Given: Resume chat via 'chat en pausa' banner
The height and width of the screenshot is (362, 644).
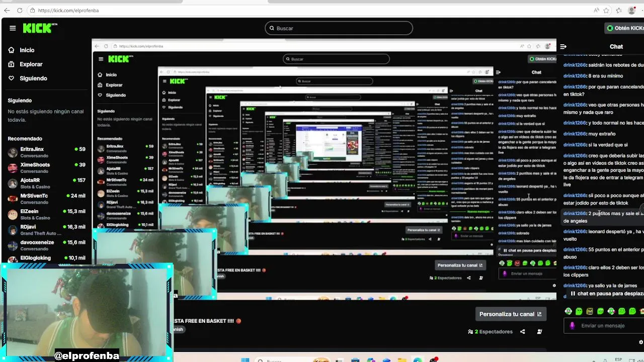Looking at the screenshot, I should tap(606, 294).
